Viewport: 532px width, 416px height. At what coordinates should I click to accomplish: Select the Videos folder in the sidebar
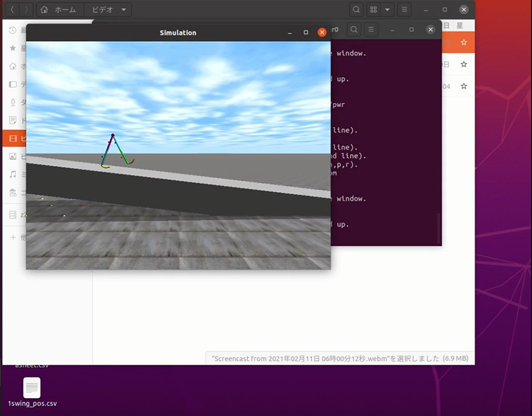(x=13, y=138)
